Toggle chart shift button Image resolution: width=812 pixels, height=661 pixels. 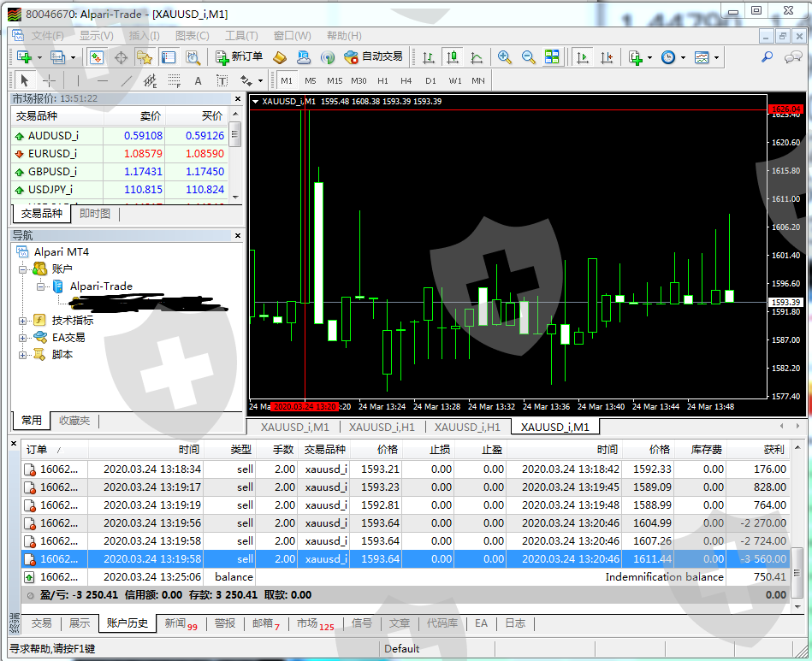pos(607,57)
